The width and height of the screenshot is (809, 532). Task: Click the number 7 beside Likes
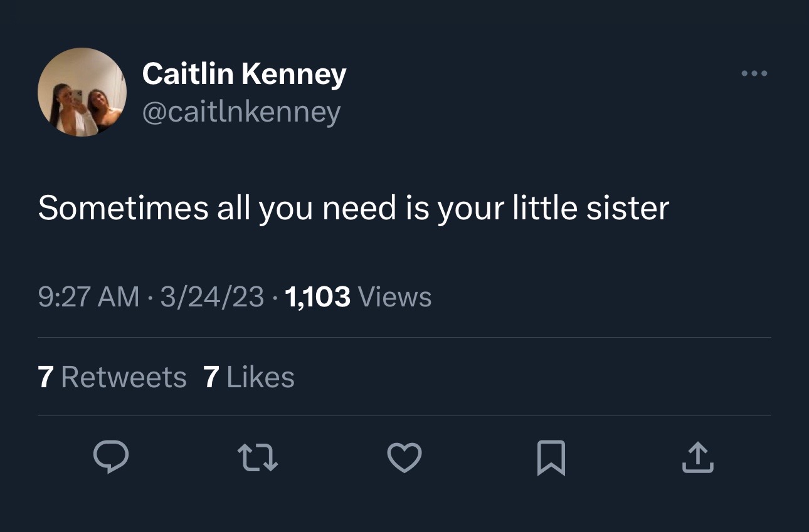pos(211,377)
